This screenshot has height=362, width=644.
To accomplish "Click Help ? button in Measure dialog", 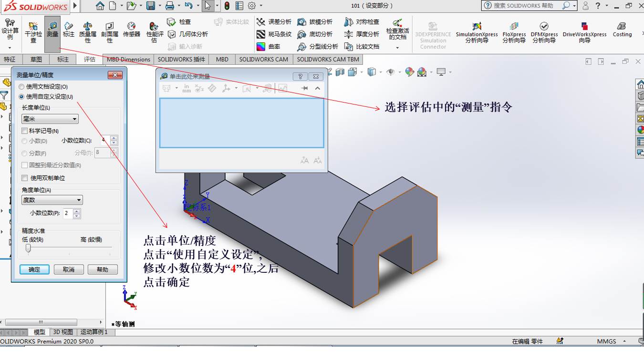I will click(x=300, y=76).
